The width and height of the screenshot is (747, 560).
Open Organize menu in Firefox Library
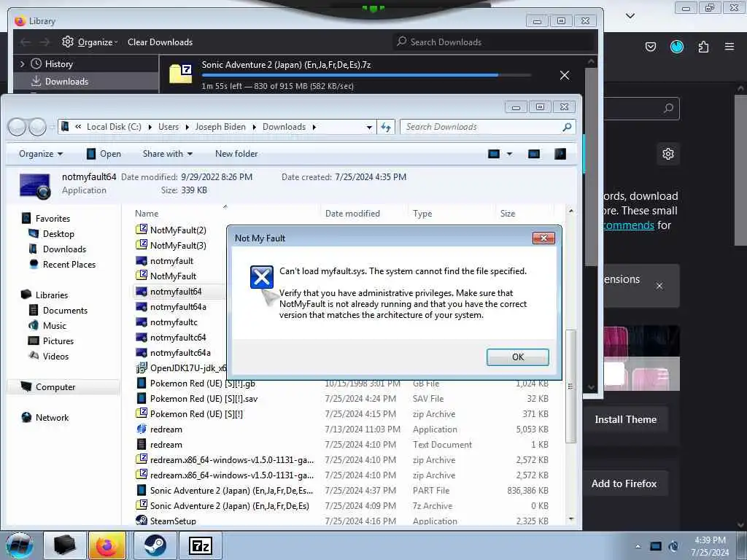click(90, 42)
